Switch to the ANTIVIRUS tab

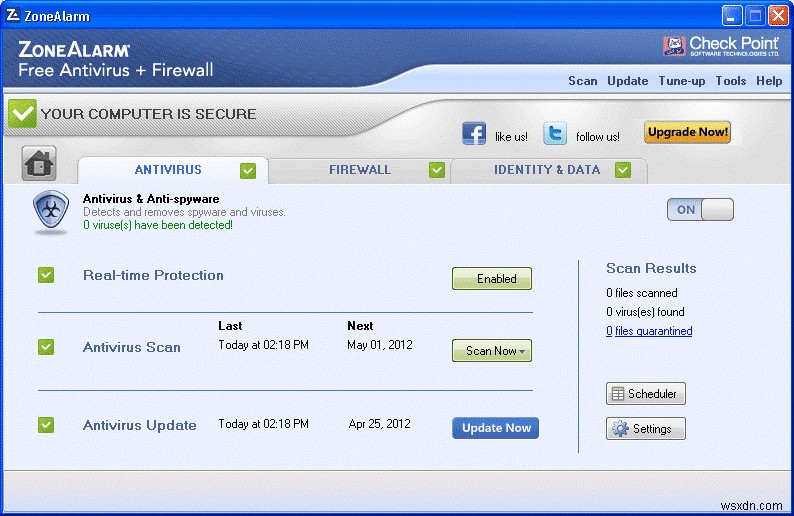tap(173, 170)
